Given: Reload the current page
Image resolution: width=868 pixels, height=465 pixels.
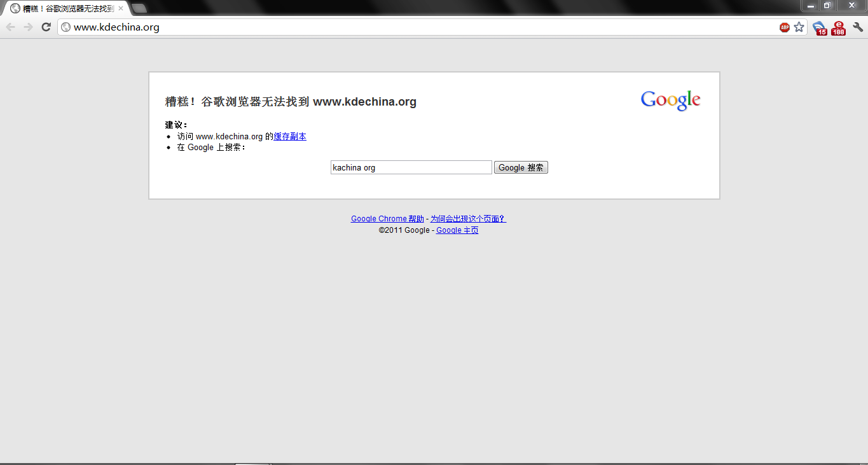Looking at the screenshot, I should 46,27.
